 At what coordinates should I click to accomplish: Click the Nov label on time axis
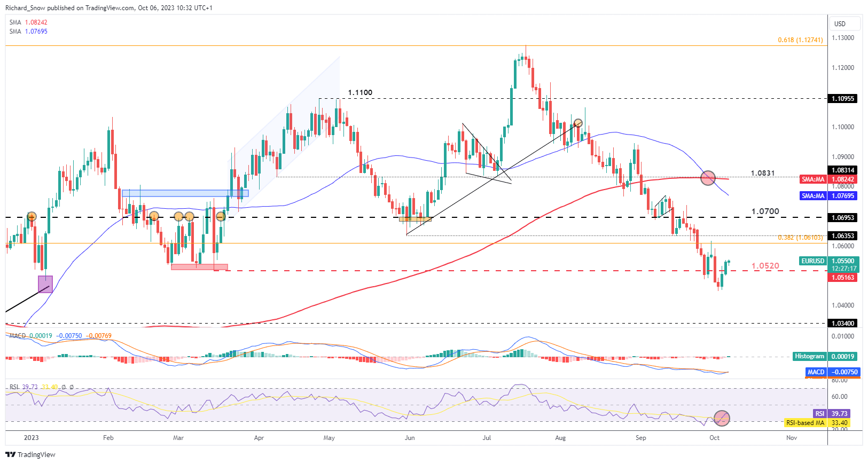pyautogui.click(x=792, y=438)
